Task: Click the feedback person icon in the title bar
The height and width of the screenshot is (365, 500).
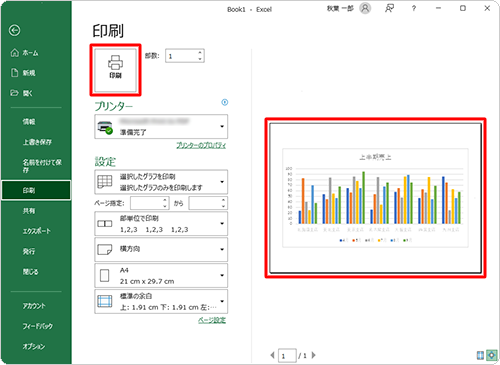Action: pos(389,8)
